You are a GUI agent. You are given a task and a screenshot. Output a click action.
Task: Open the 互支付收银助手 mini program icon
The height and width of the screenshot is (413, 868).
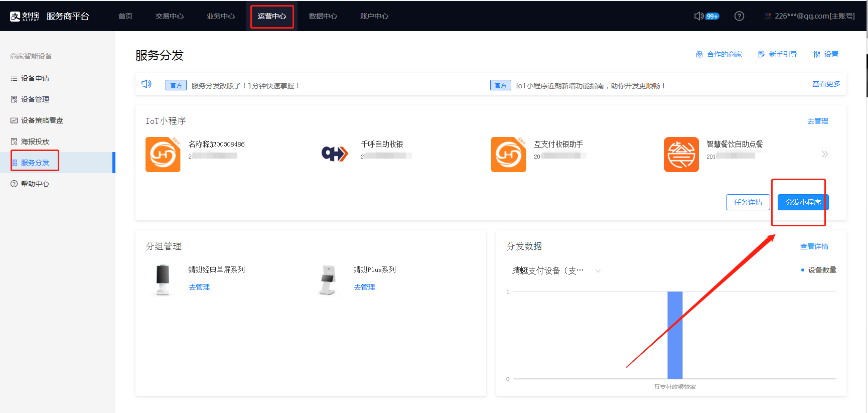click(509, 155)
